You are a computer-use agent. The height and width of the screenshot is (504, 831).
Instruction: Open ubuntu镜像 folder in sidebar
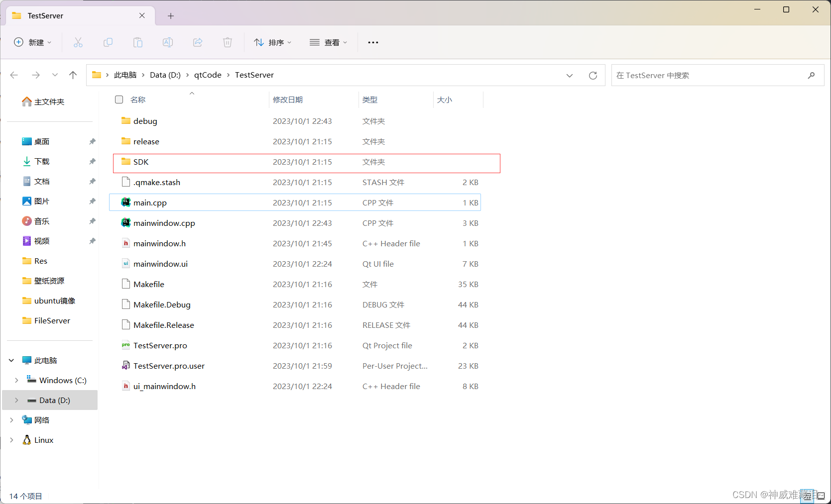click(49, 301)
